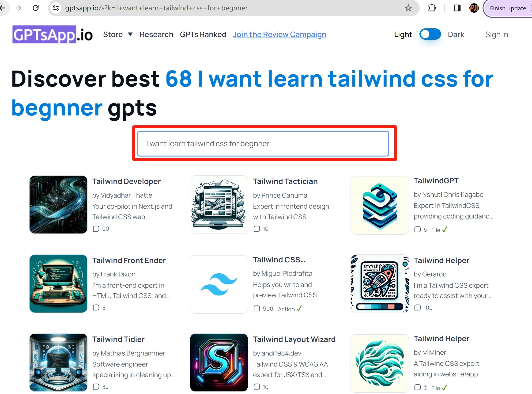532x394 pixels.
Task: Click Join the Review Campaign link
Action: pyautogui.click(x=279, y=34)
